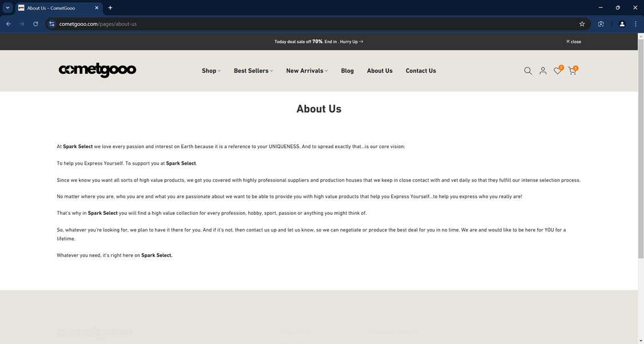The image size is (644, 344).
Task: Go forward in browser history
Action: point(22,24)
